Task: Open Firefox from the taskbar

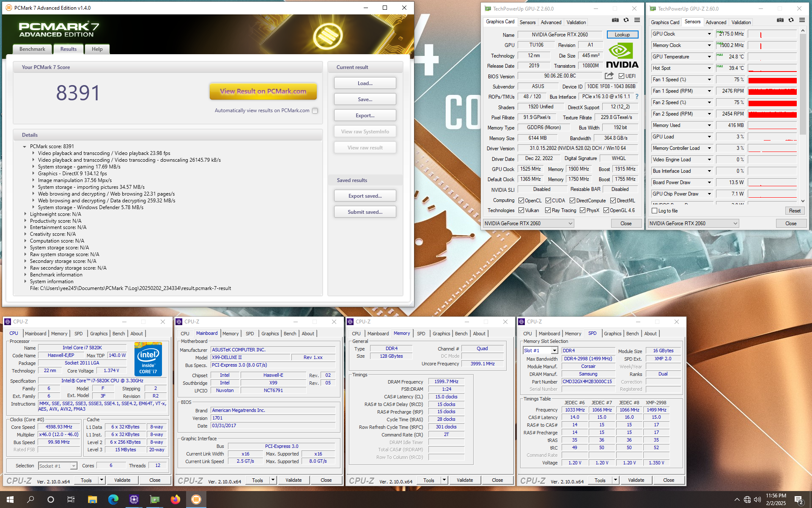Action: [175, 500]
